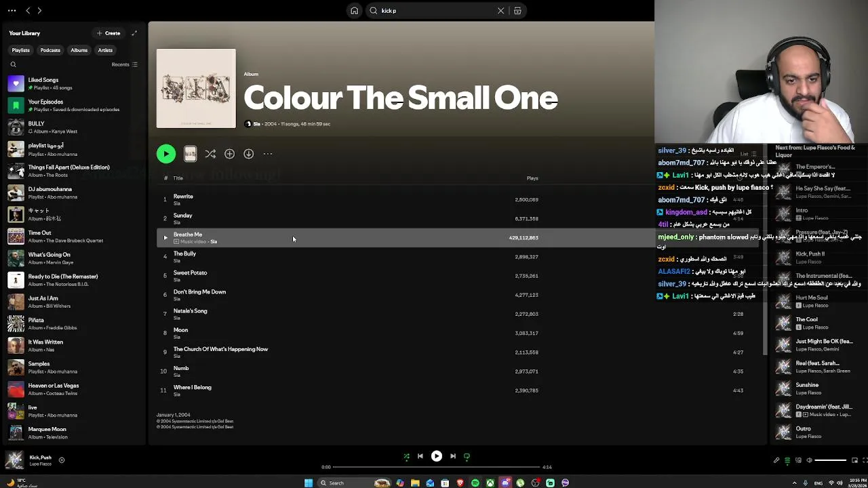Go forward with the right arrow

(x=39, y=11)
